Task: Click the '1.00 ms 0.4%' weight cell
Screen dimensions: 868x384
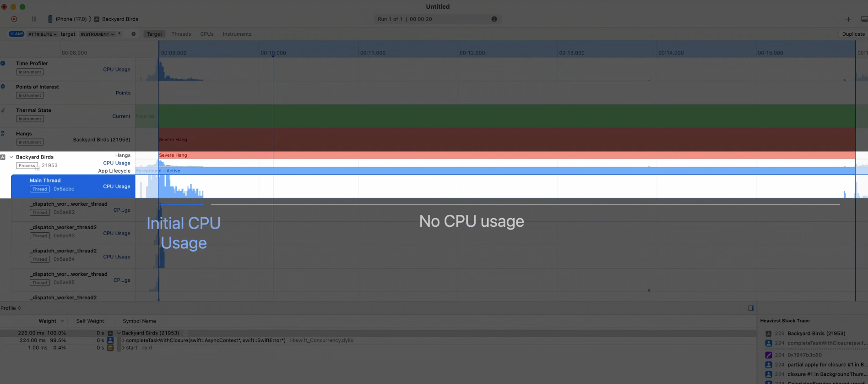Action: coord(47,348)
